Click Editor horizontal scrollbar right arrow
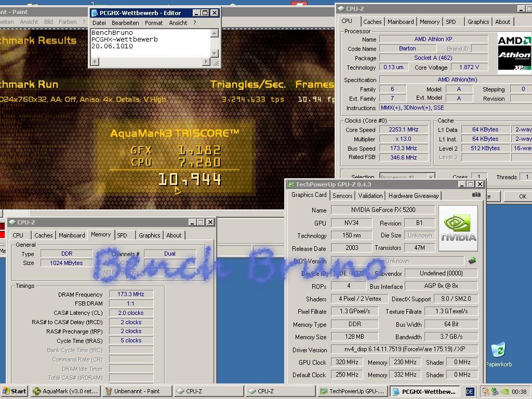Screen dimensions: 532x399 (x=206, y=61)
